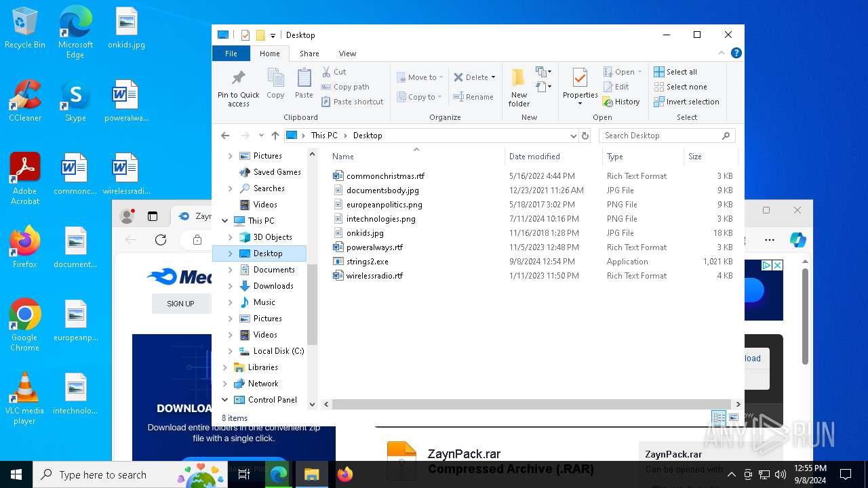The width and height of the screenshot is (868, 488).
Task: Expand Libraries tree node
Action: (225, 367)
